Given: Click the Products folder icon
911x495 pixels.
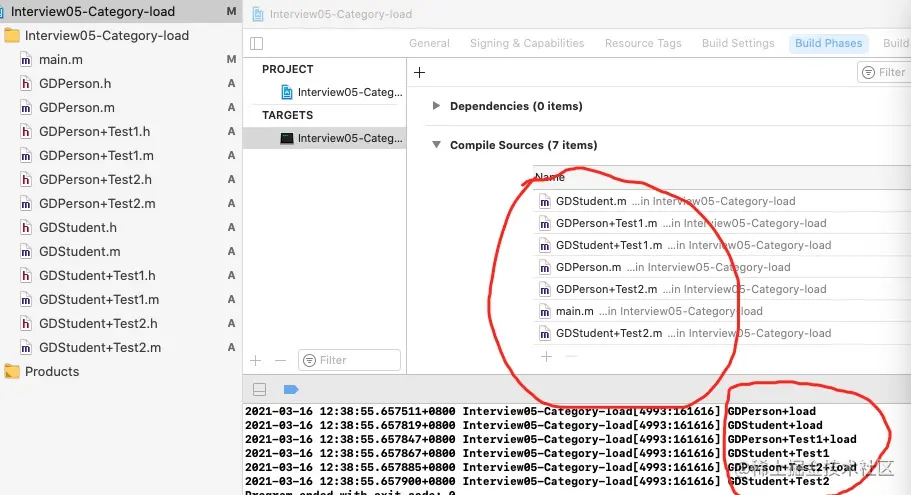Looking at the screenshot, I should (12, 371).
